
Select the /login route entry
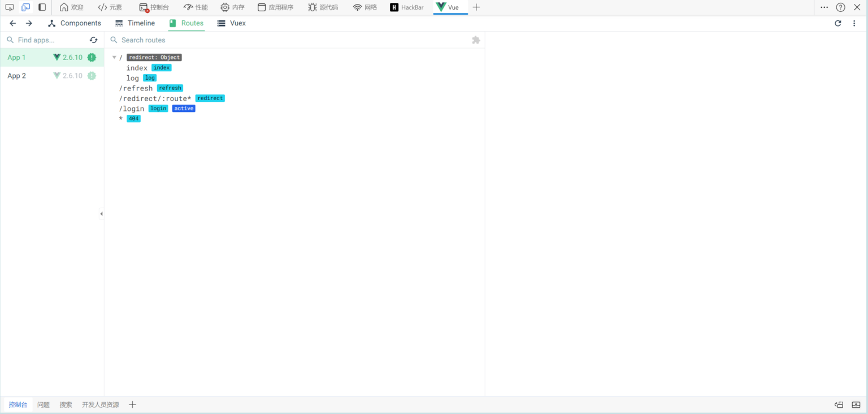coord(132,109)
